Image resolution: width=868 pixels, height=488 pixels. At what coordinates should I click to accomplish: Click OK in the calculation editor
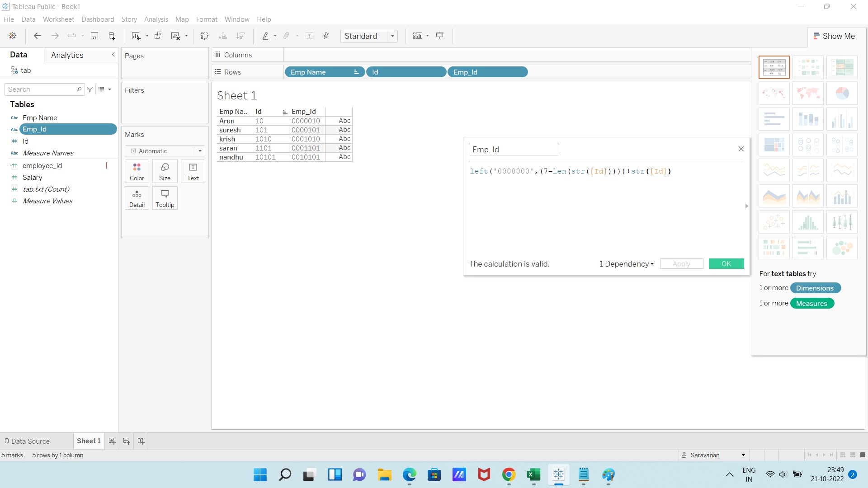726,264
